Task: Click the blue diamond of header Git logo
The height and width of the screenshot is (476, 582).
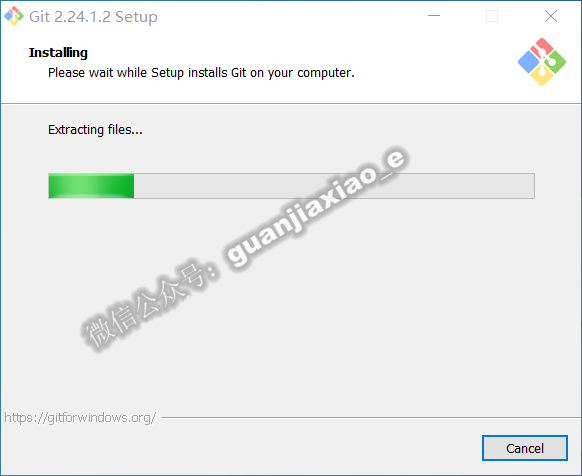Action: point(529,62)
